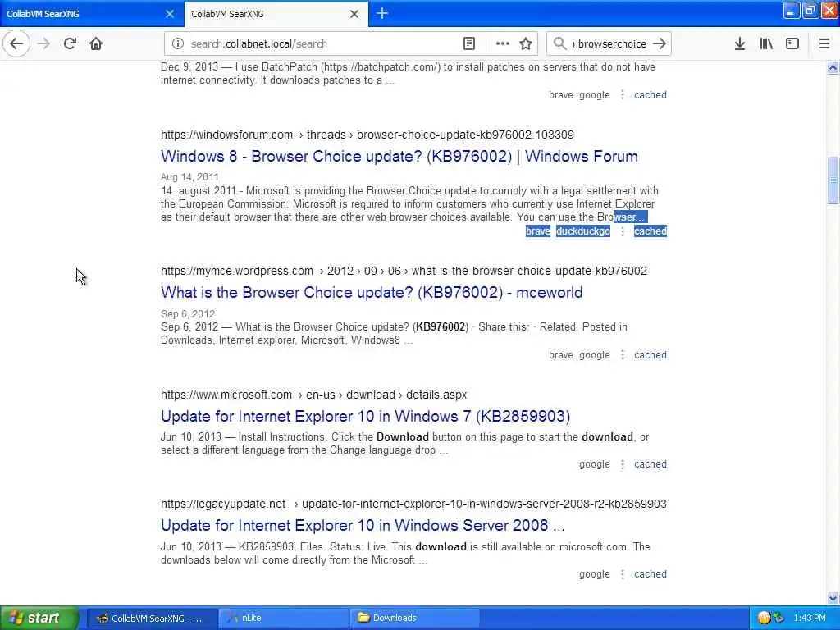Click the search magnifier icon in the search box
Viewport: 840px width, 630px height.
point(559,44)
